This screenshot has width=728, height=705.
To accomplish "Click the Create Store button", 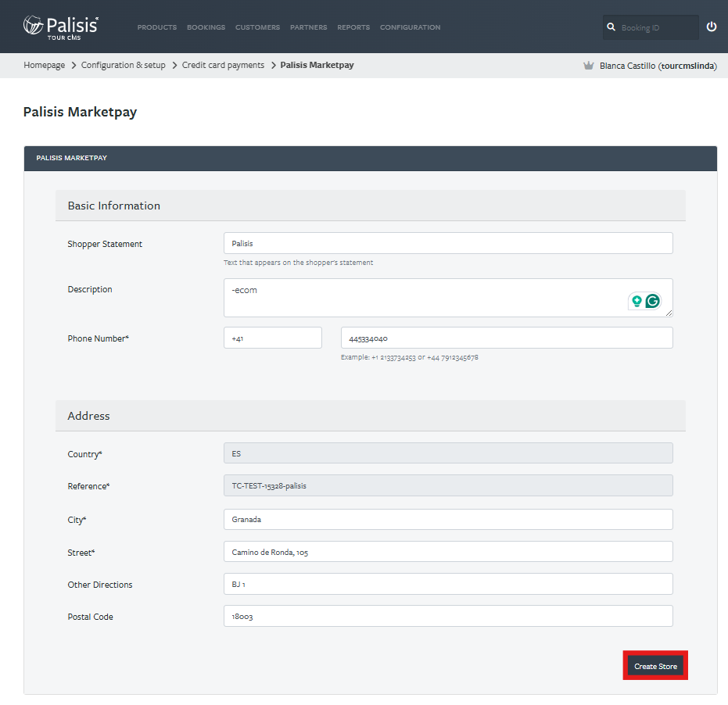I will point(655,666).
